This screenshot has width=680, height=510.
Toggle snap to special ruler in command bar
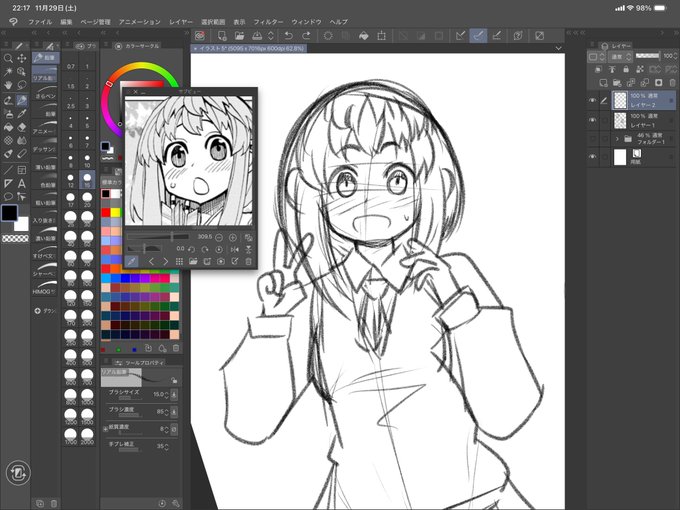(478, 36)
